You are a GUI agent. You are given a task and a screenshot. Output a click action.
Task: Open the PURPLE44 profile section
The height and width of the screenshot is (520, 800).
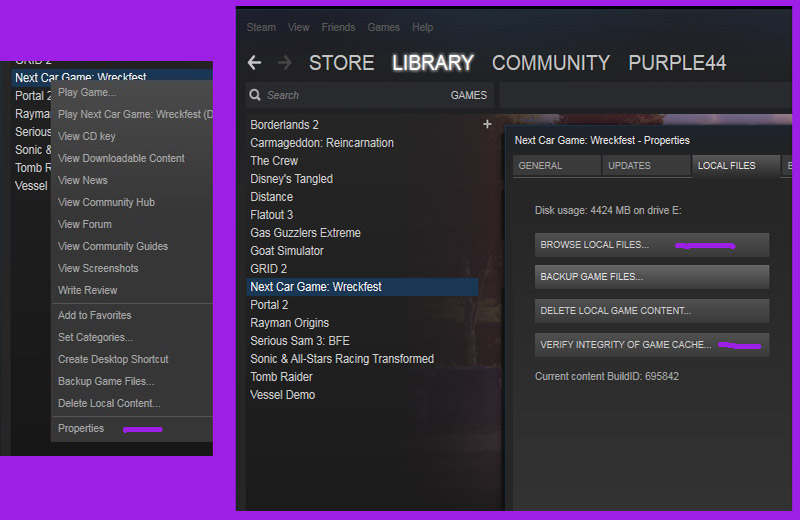(677, 63)
